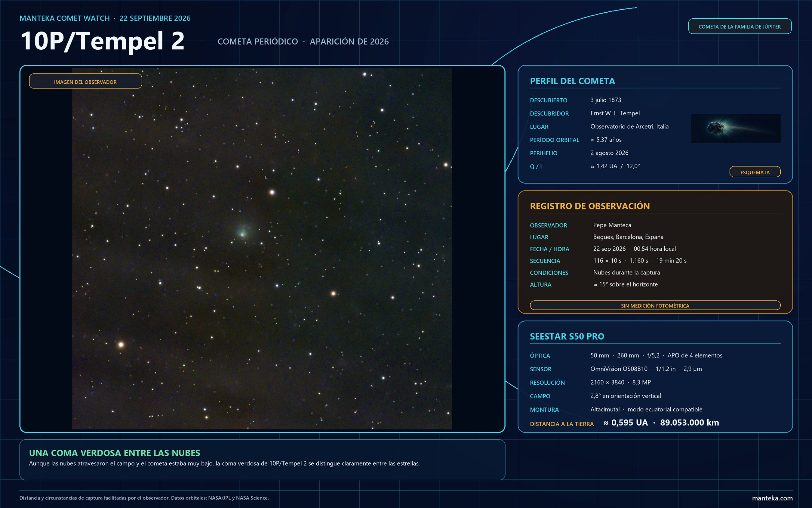The width and height of the screenshot is (812, 508).
Task: Click the MANTEKA COMET WATCH header text
Action: coord(65,18)
